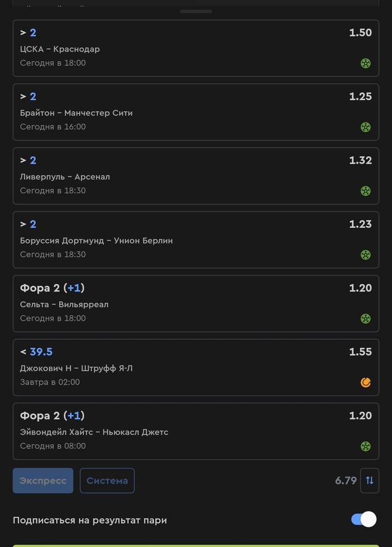Switch to the Система bet type tab

click(x=107, y=480)
